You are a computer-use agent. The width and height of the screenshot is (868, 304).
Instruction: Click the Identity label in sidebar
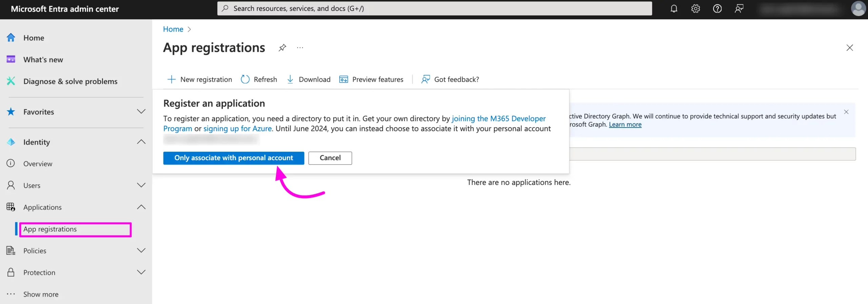(37, 142)
